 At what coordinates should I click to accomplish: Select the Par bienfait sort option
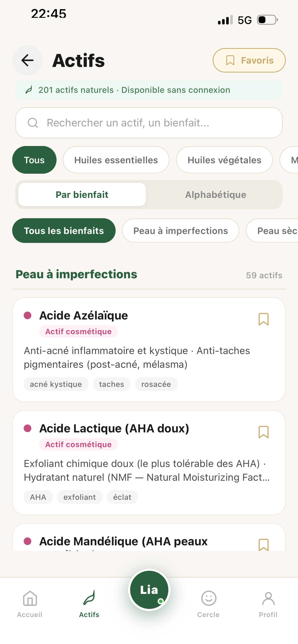coord(82,194)
